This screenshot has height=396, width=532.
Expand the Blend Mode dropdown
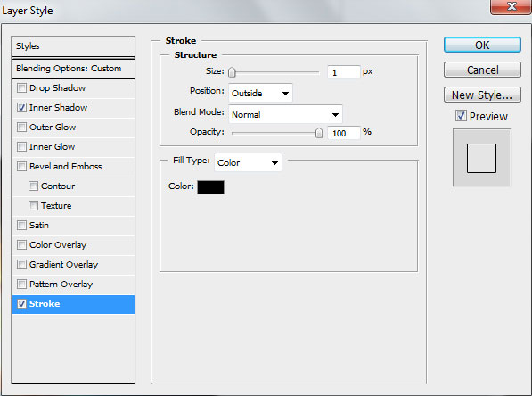(x=285, y=114)
